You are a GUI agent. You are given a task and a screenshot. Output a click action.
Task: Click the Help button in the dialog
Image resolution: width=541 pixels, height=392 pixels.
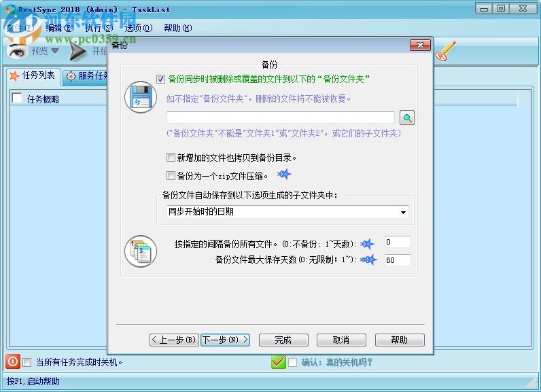(400, 340)
